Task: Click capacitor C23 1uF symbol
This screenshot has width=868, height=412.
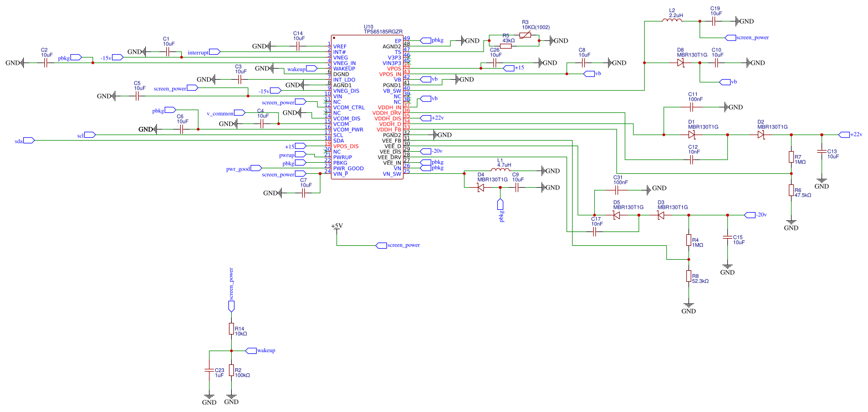Action: point(209,370)
